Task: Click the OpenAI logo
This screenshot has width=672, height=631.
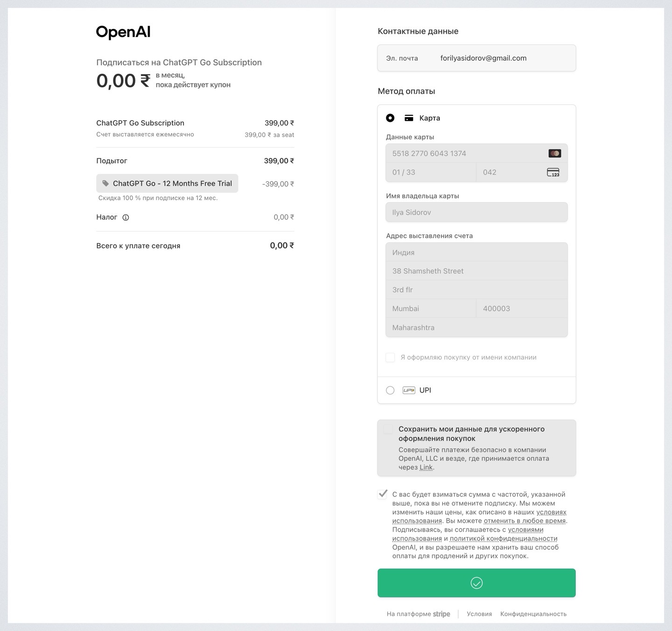Action: (123, 32)
